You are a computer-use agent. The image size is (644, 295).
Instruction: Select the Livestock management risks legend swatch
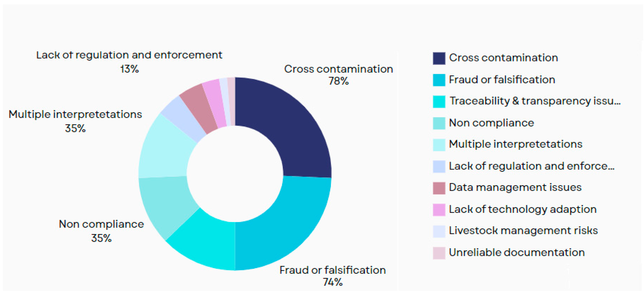(439, 231)
